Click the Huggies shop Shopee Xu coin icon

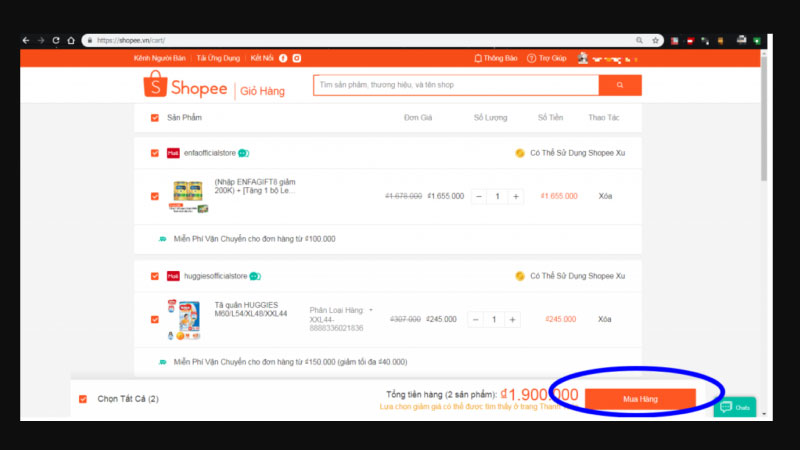click(519, 276)
